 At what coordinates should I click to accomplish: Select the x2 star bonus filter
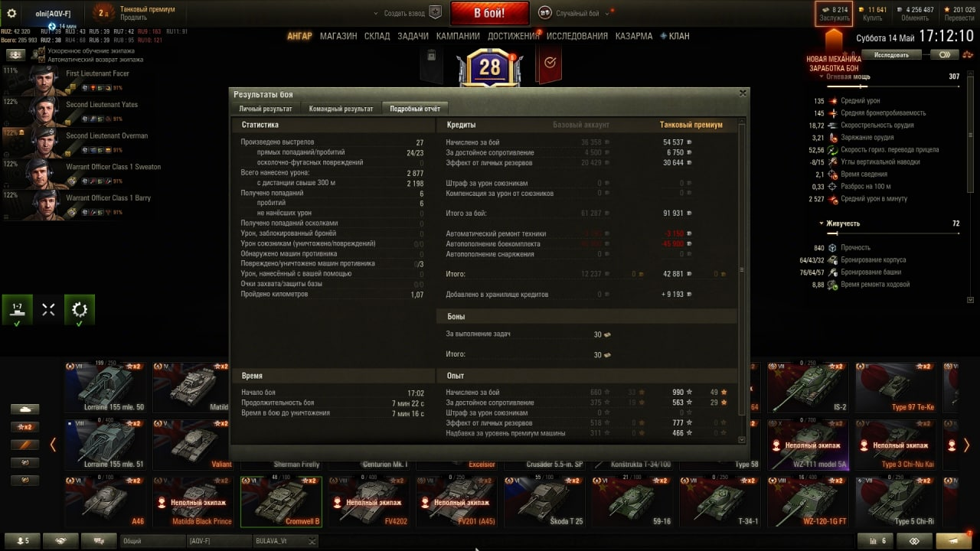[24, 427]
